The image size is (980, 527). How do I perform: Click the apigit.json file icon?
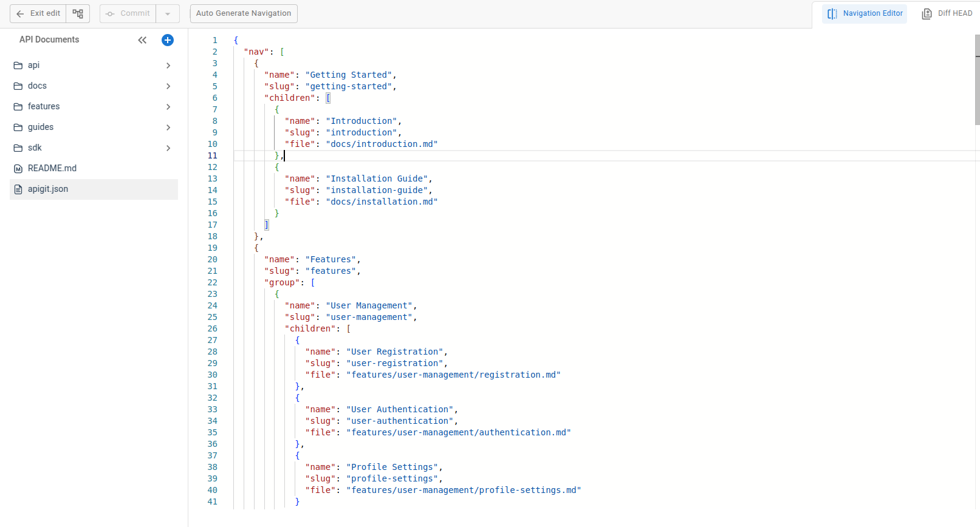point(18,189)
